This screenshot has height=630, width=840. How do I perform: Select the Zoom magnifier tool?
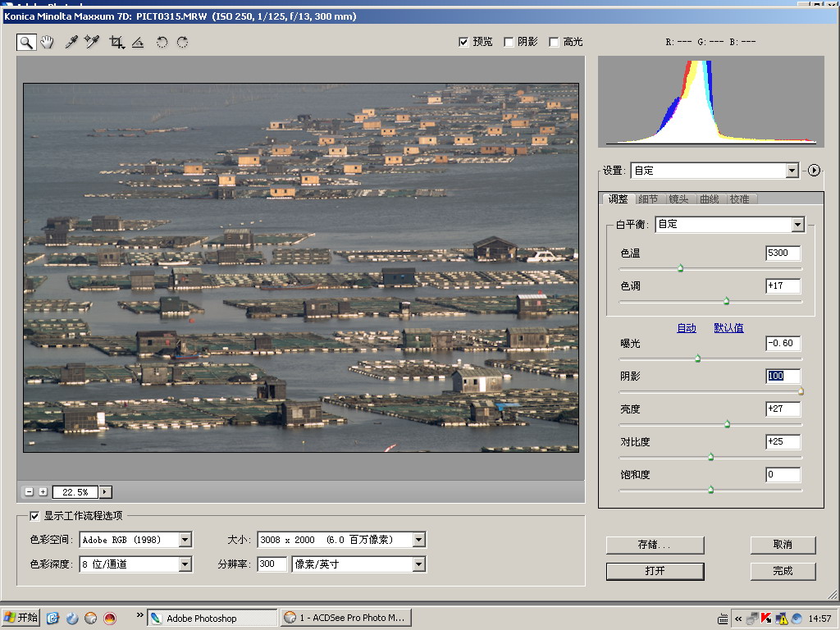(26, 42)
